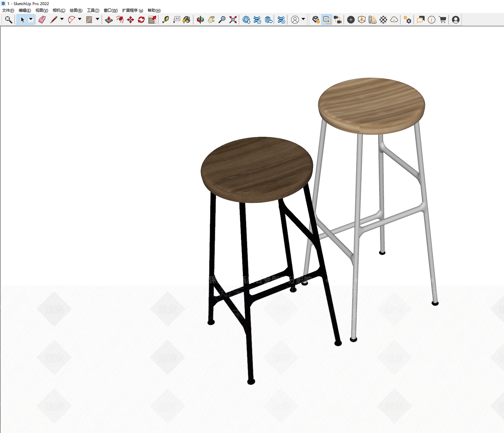The image size is (504, 433).
Task: Select the Eraser tool
Action: coord(42,20)
